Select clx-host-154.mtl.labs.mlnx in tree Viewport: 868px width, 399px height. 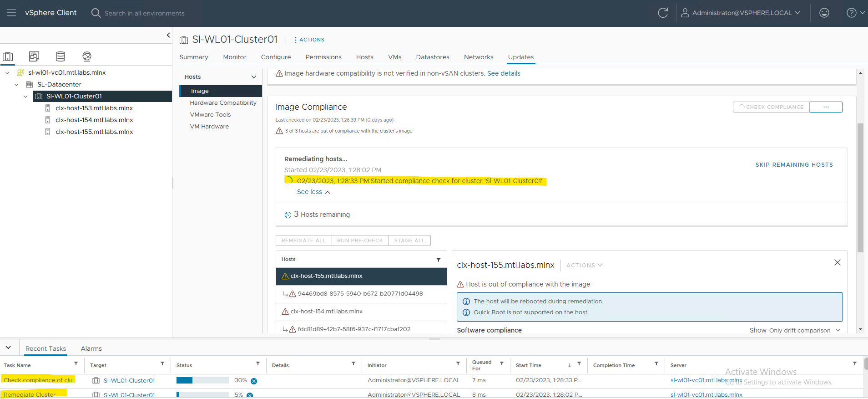click(94, 120)
